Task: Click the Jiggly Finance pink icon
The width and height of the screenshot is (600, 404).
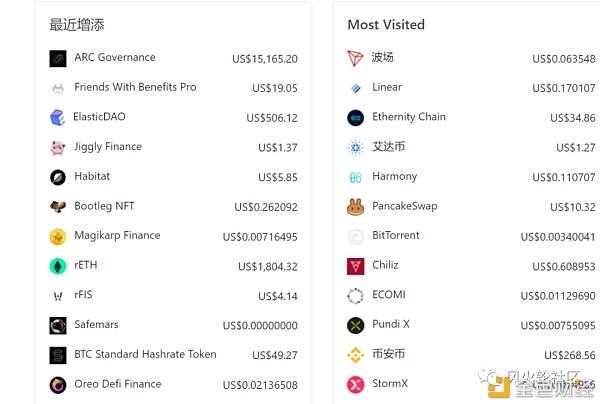Action: [x=58, y=148]
